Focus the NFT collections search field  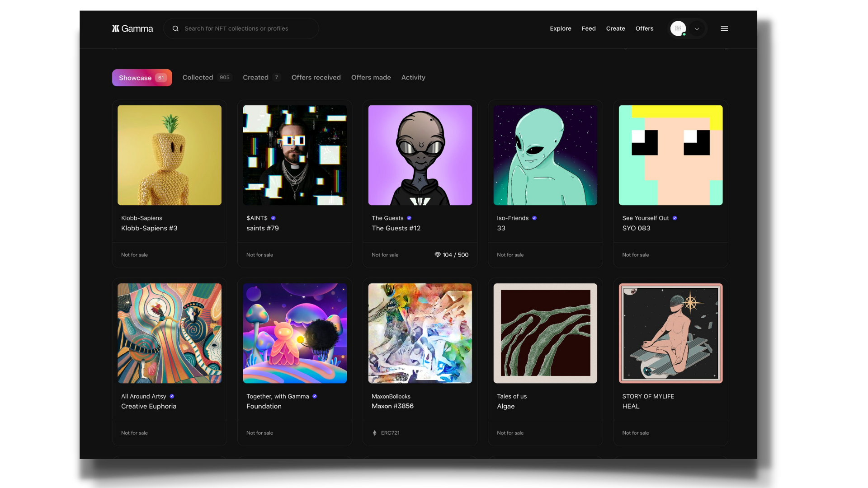click(241, 28)
